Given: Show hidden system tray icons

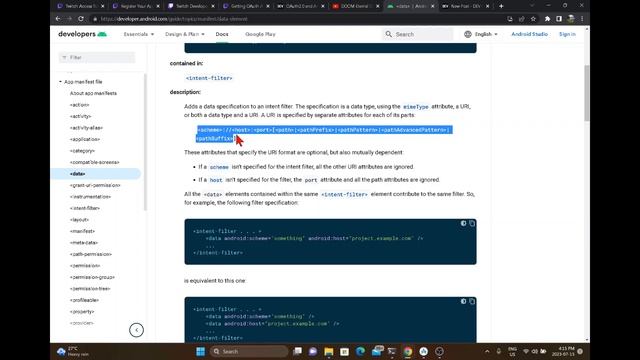Looking at the screenshot, I should point(487,351).
